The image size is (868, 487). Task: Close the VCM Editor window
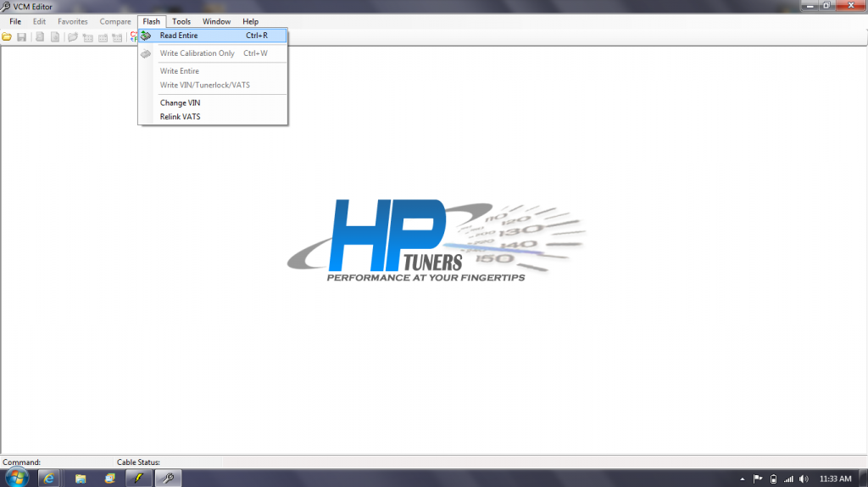(851, 6)
